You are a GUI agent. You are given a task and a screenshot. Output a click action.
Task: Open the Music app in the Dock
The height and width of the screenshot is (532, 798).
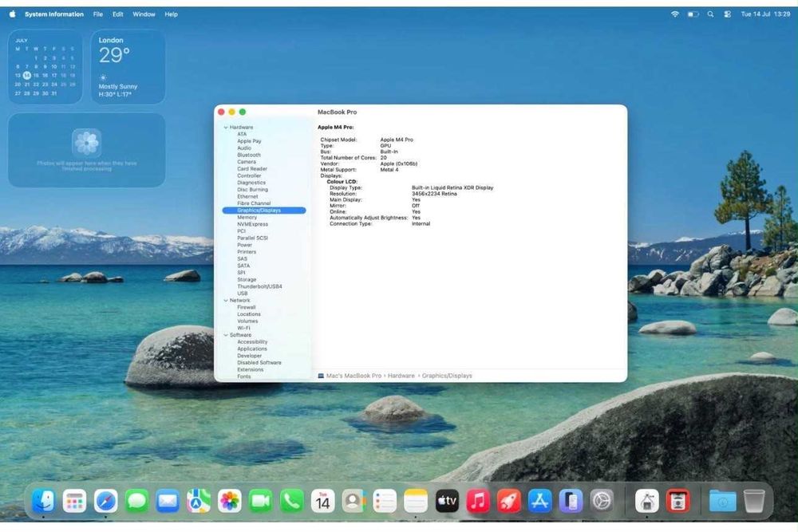point(478,501)
